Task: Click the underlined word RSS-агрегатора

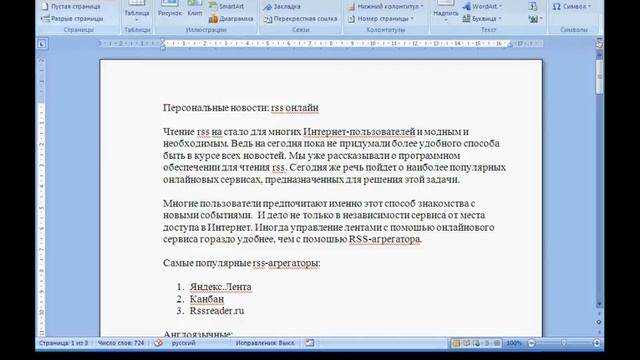Action: 385,239
